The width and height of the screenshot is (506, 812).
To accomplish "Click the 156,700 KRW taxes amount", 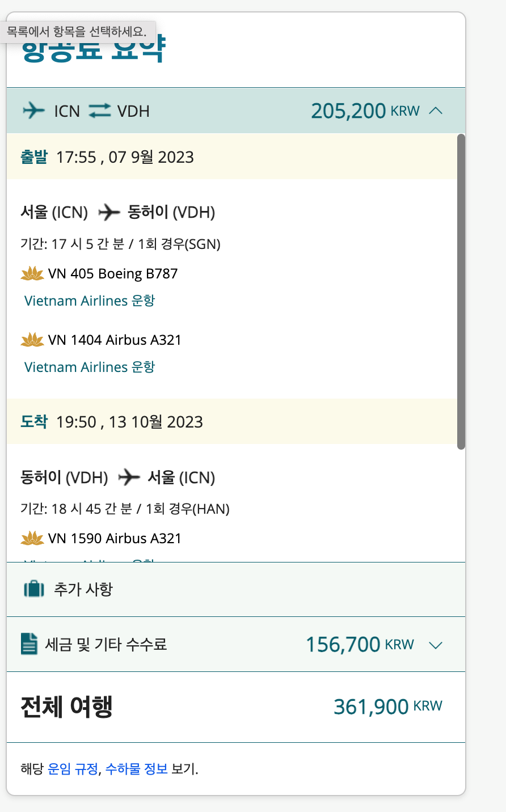I will coord(360,645).
